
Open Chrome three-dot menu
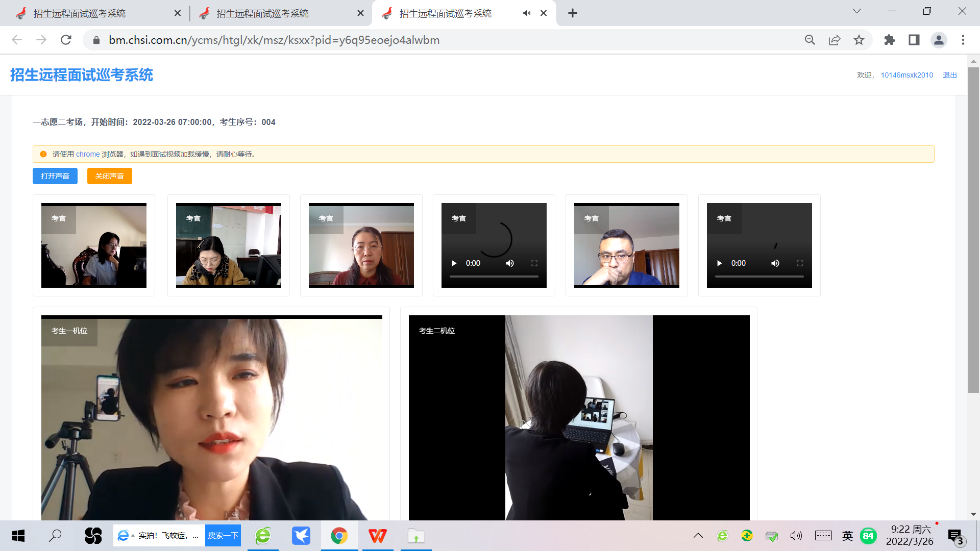[x=963, y=40]
